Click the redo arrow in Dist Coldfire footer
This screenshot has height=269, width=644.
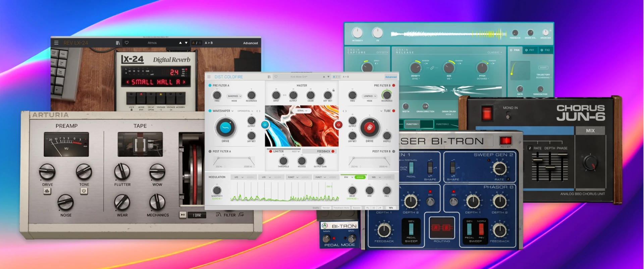pos(380,208)
